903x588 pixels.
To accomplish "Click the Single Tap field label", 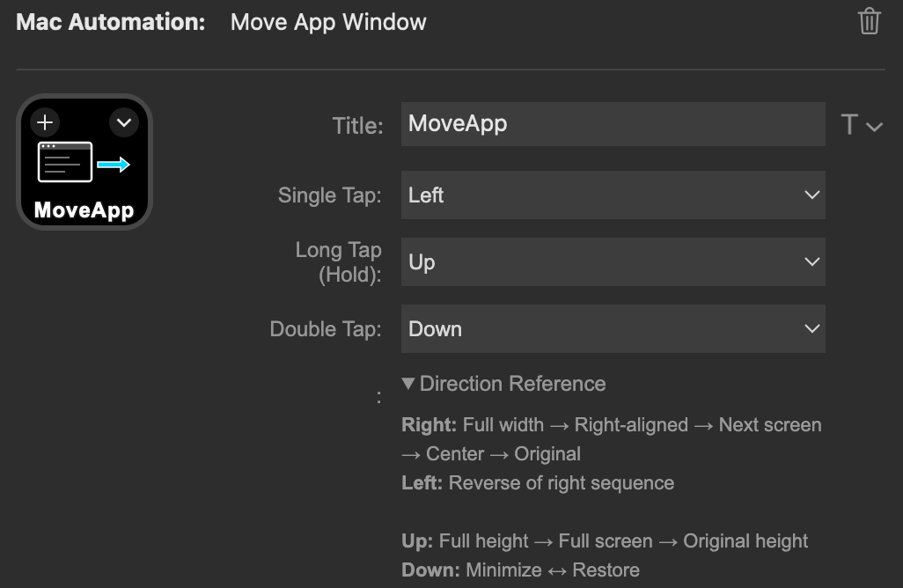I will click(330, 195).
